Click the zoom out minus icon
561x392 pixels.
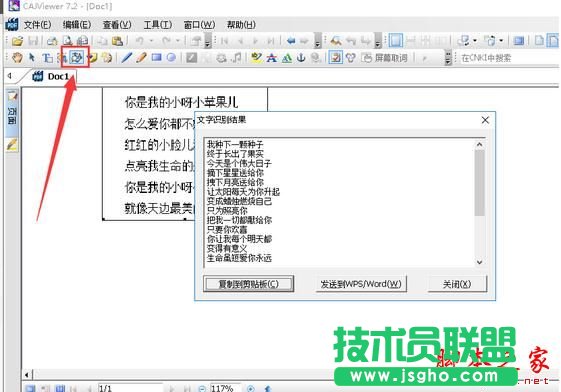pyautogui.click(x=202, y=388)
